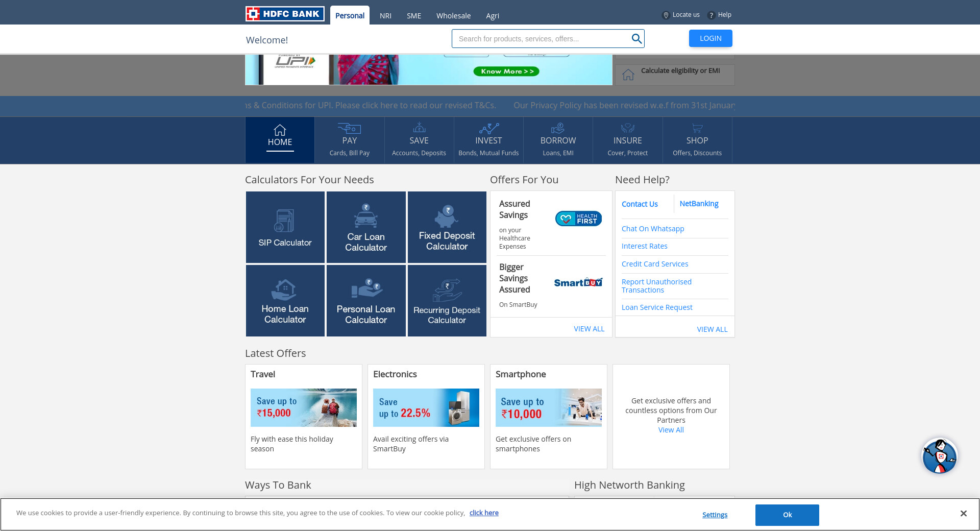980x531 pixels.
Task: Click 'Get exclusive offers on smartphones' text
Action: tap(533, 444)
